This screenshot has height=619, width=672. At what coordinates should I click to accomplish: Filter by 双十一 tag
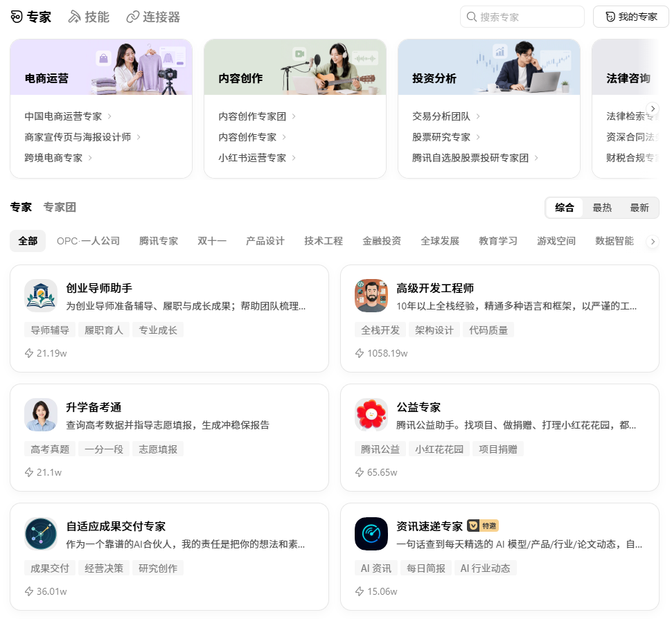[212, 241]
